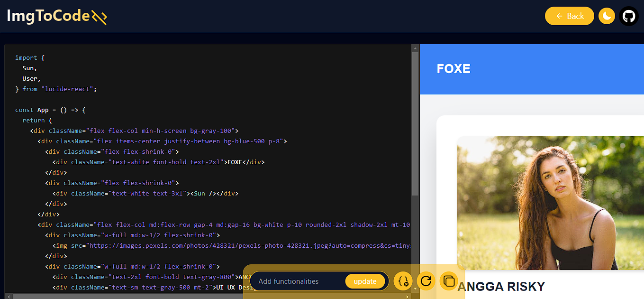Click the update button
Screen dimensions: 644x299
pos(365,281)
